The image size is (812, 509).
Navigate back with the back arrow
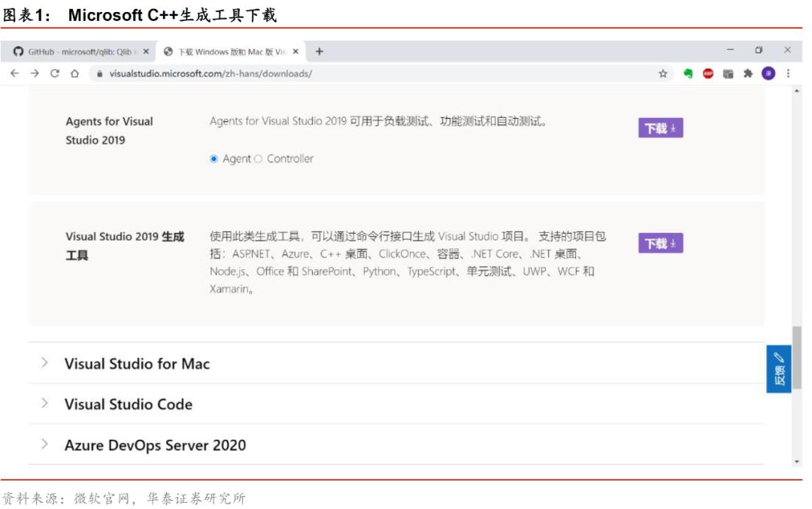click(15, 74)
